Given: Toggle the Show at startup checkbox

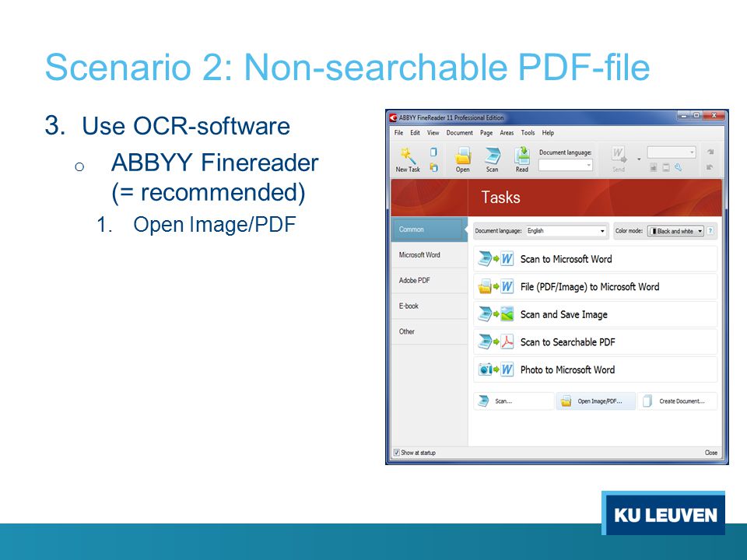Looking at the screenshot, I should (396, 453).
